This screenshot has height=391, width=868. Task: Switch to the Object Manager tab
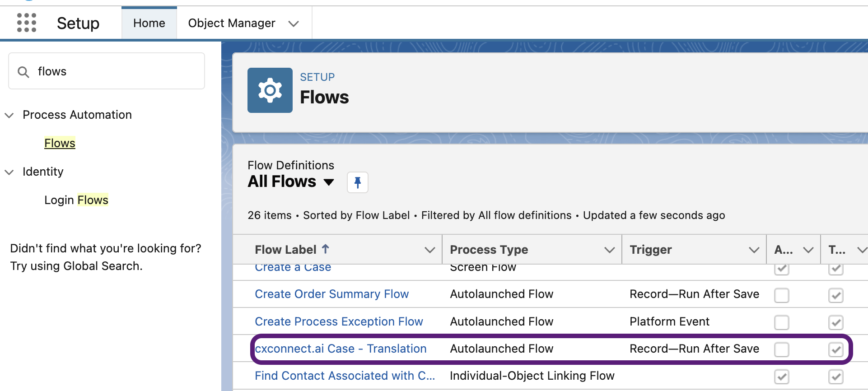231,23
